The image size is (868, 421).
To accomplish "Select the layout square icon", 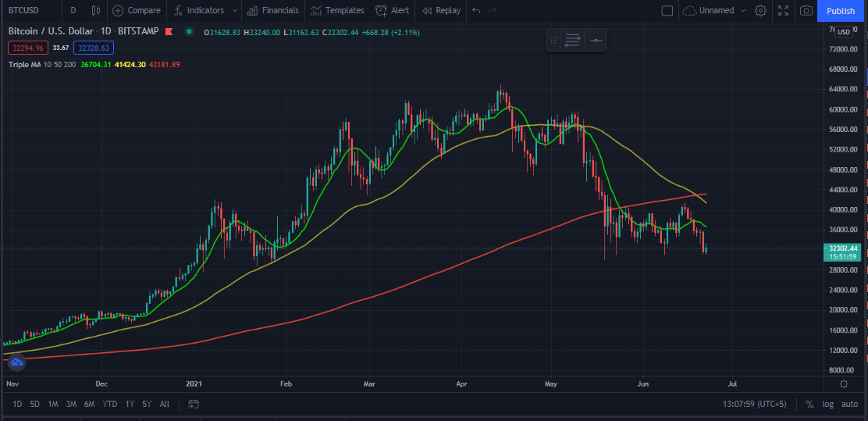I will coord(667,10).
